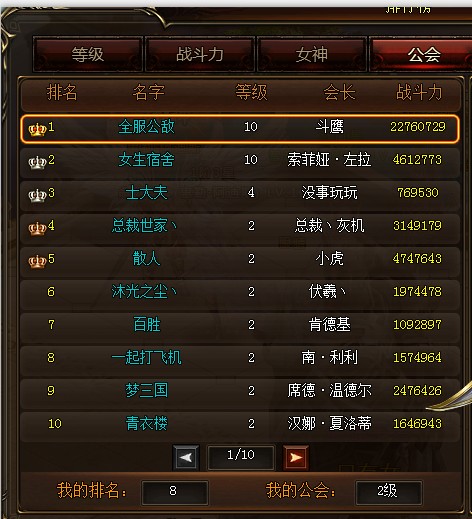Click the bronze crown icon for rank 4
Image resolution: width=472 pixels, height=519 pixels.
pos(37,229)
